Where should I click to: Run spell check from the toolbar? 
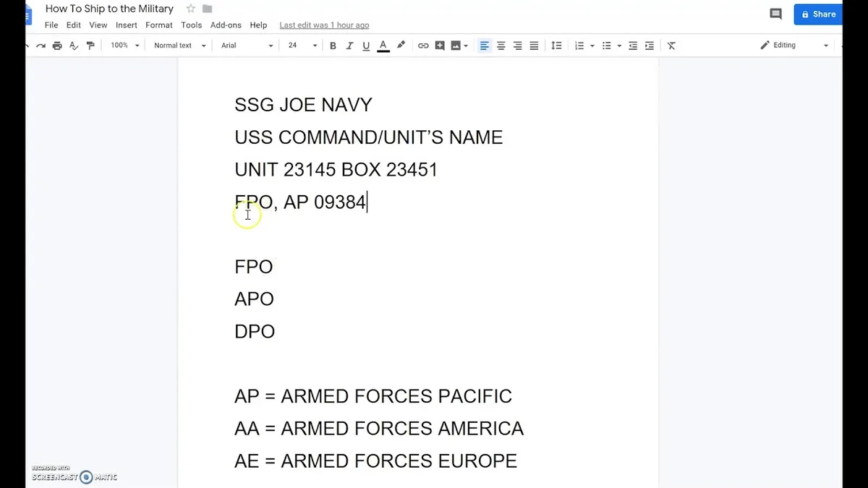(x=74, y=46)
